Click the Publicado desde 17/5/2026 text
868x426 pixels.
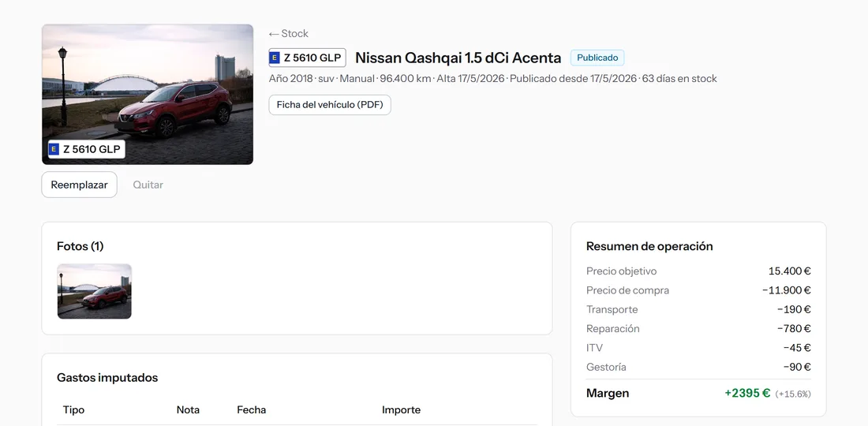click(x=573, y=79)
